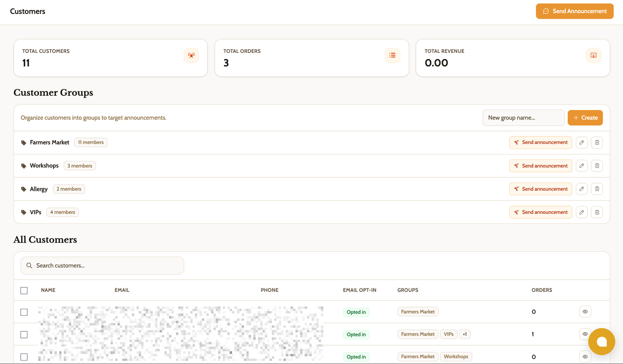
Task: Click the Workshops tag in customer row
Action: [456, 357]
